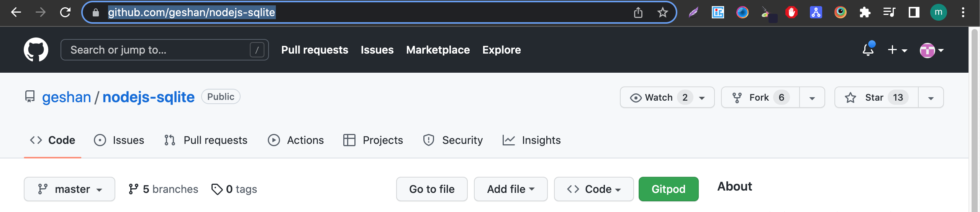
Task: Expand the Fork options dropdown arrow
Action: coord(812,98)
